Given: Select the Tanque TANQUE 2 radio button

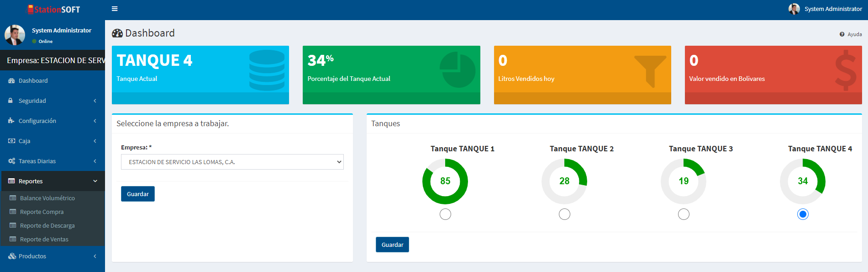Looking at the screenshot, I should (564, 214).
